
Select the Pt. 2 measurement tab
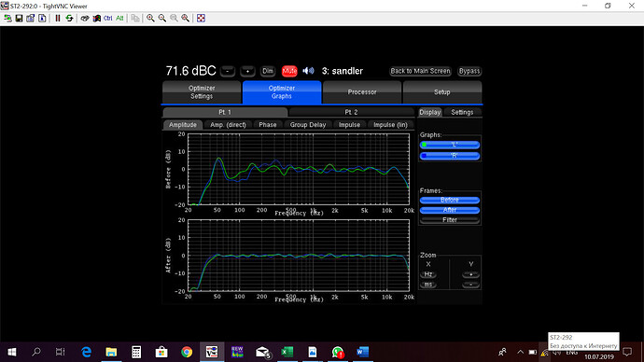[351, 112]
